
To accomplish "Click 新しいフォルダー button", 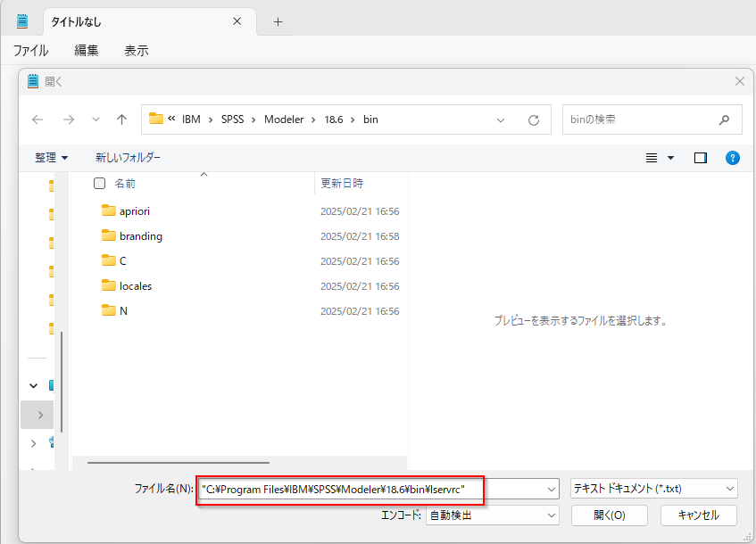I will (x=128, y=158).
